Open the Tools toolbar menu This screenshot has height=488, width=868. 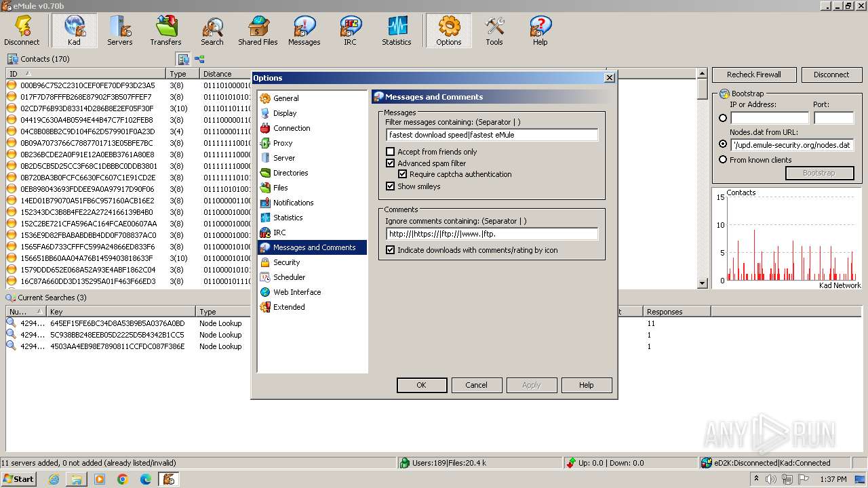tap(494, 30)
